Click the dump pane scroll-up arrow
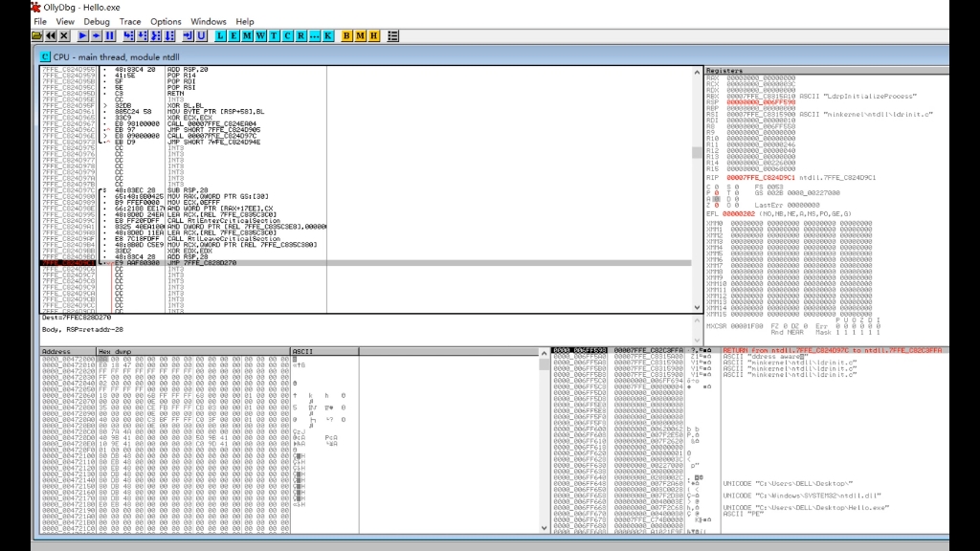 click(544, 354)
